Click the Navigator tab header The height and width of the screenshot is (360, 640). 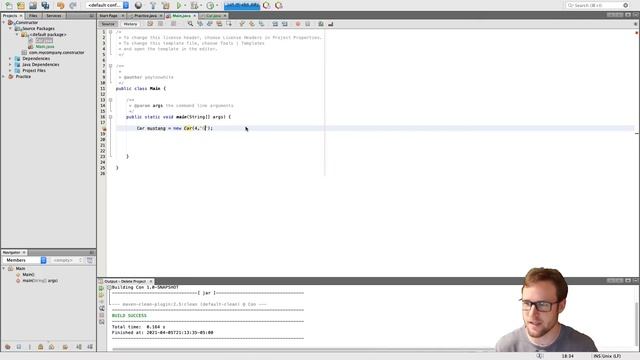(14, 252)
